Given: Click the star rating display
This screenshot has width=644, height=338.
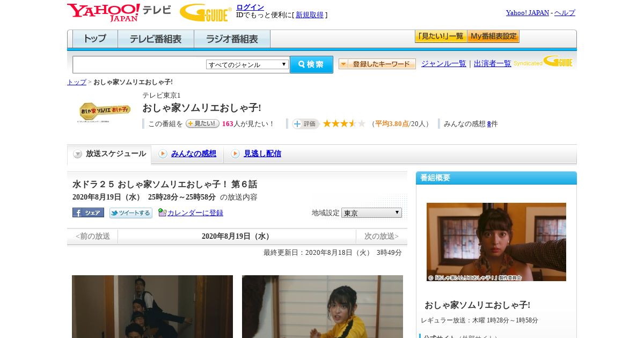Looking at the screenshot, I should point(344,124).
